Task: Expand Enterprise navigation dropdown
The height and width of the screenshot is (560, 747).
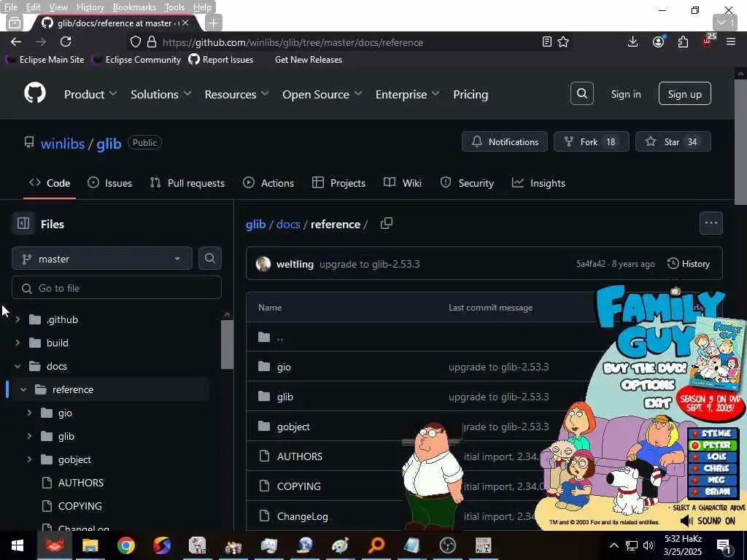Action: [407, 94]
